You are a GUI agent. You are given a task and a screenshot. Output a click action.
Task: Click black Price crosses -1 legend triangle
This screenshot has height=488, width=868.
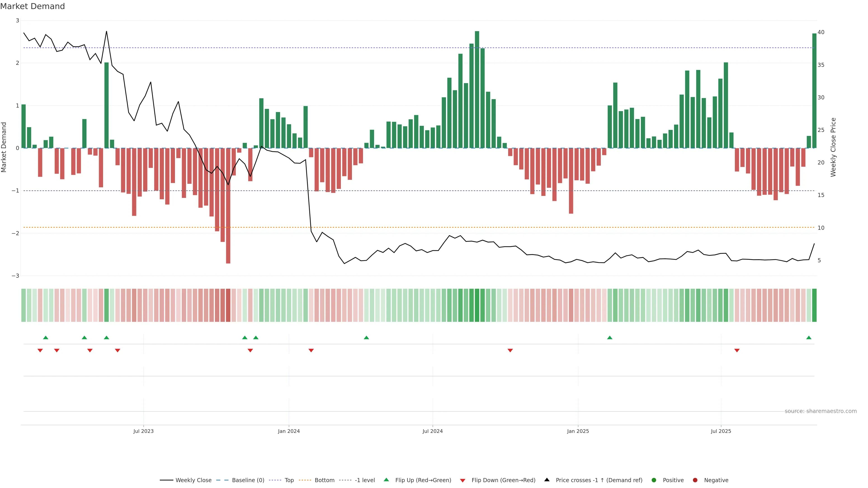point(547,480)
